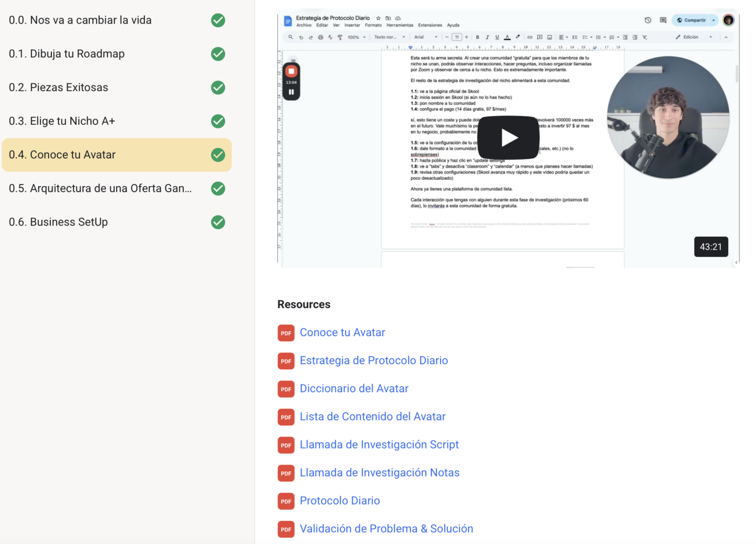The image size is (756, 544).
Task: Click the PDF icon beside Validación de Problema & Solución
Action: [286, 529]
